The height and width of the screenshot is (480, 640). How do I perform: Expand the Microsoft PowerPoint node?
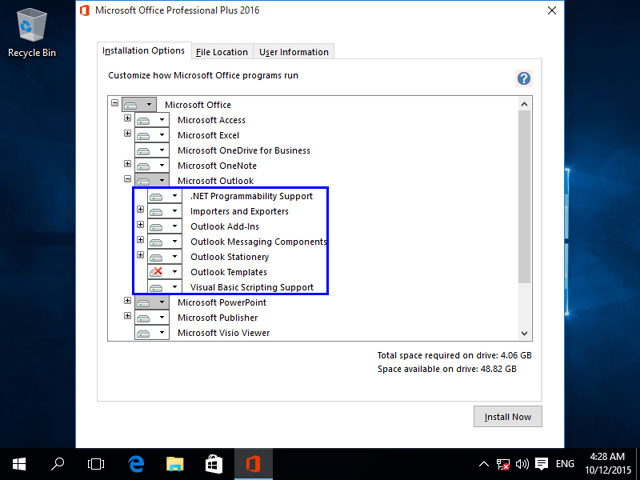click(x=127, y=300)
